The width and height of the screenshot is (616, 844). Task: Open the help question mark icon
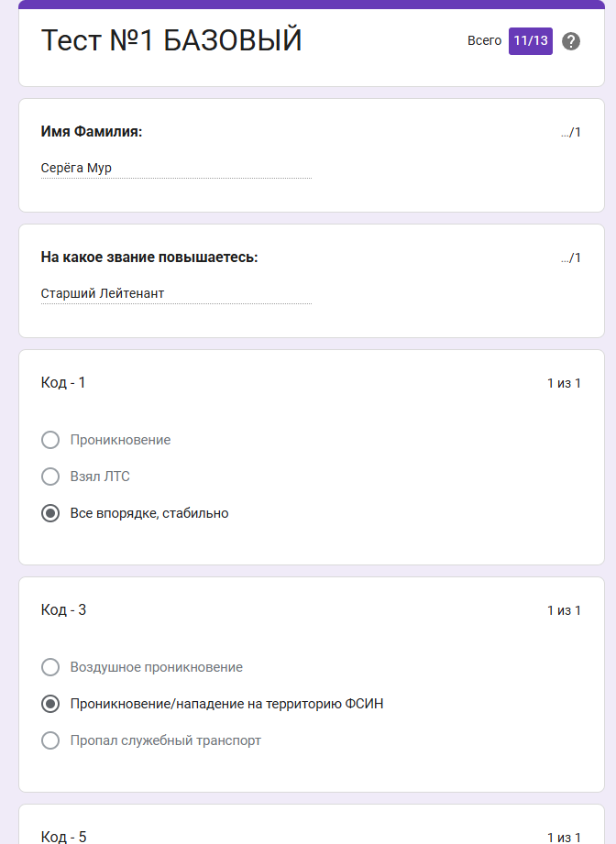pyautogui.click(x=572, y=41)
